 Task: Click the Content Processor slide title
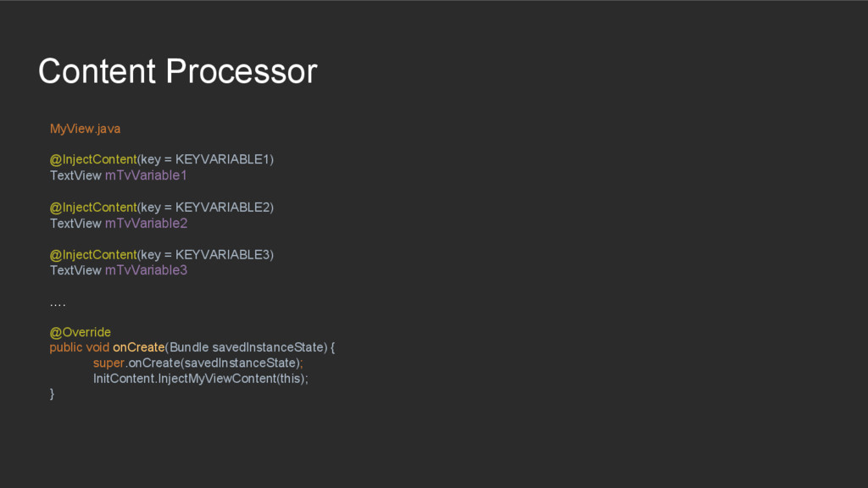pyautogui.click(x=177, y=71)
